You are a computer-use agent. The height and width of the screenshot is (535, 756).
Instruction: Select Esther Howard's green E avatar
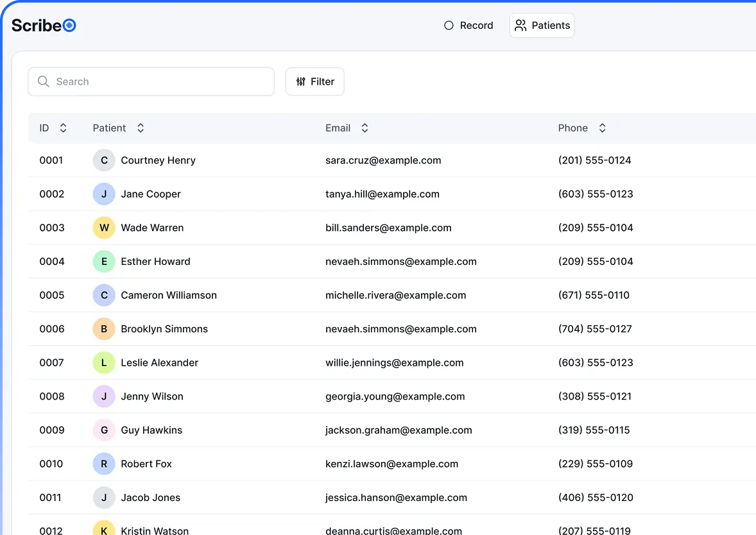pyautogui.click(x=104, y=262)
